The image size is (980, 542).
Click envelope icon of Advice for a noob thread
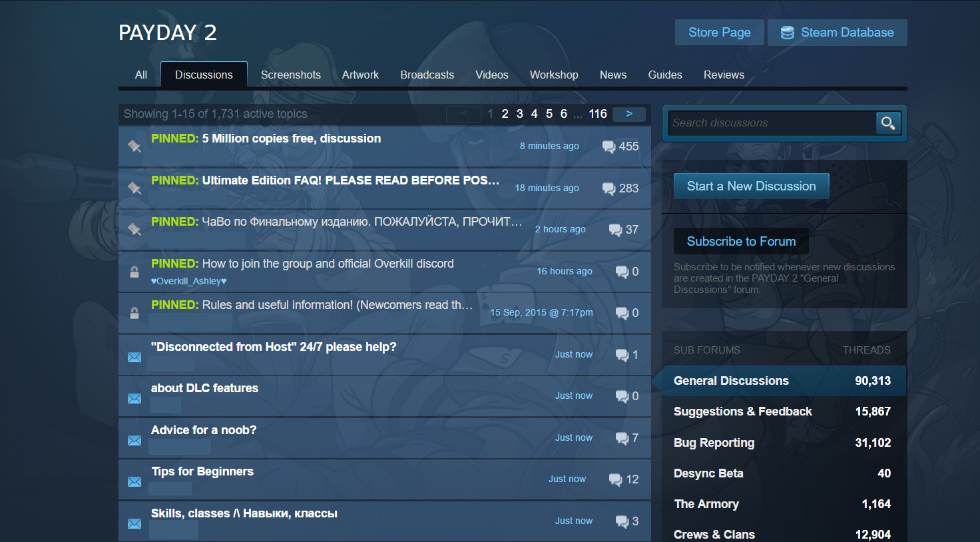134,440
